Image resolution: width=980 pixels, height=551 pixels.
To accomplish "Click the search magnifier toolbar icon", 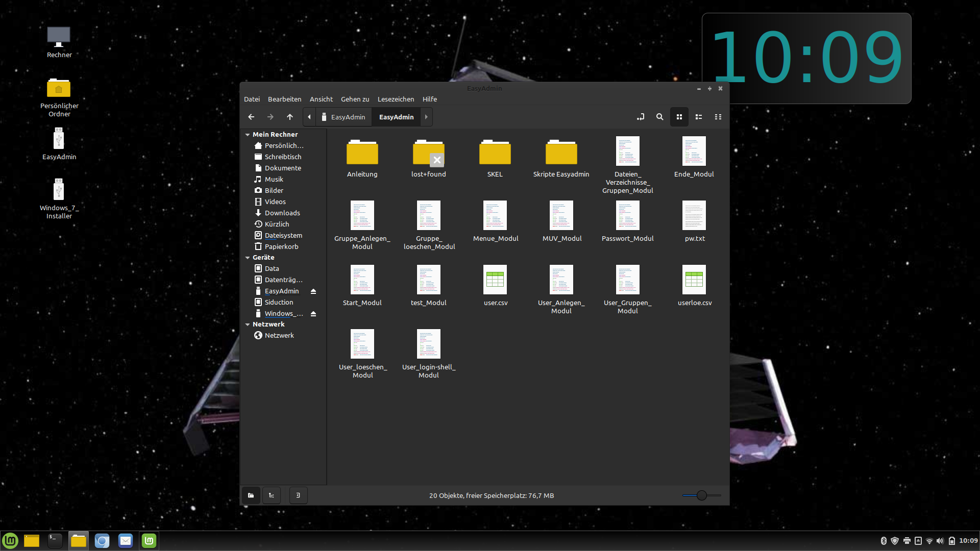I will tap(659, 117).
